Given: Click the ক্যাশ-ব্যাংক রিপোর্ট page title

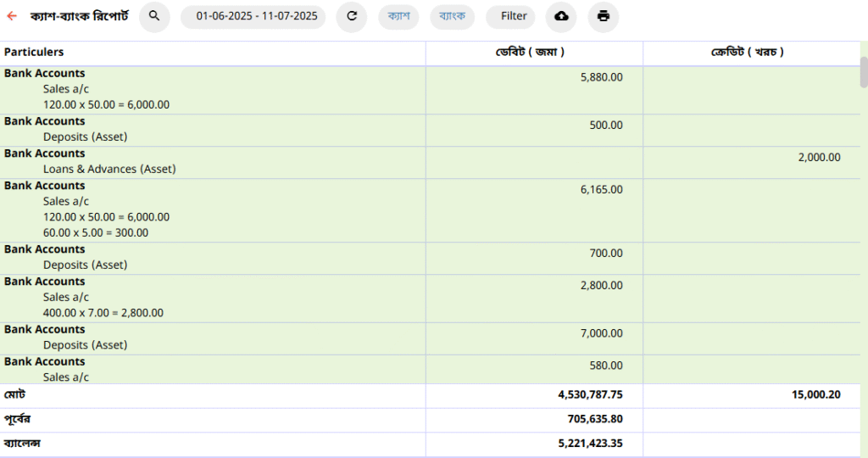Looking at the screenshot, I should [79, 17].
